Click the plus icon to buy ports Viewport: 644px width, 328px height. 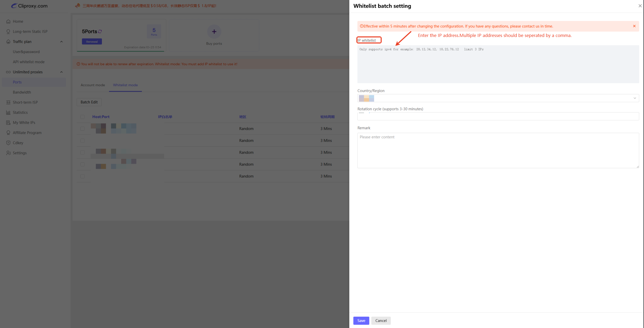(214, 32)
